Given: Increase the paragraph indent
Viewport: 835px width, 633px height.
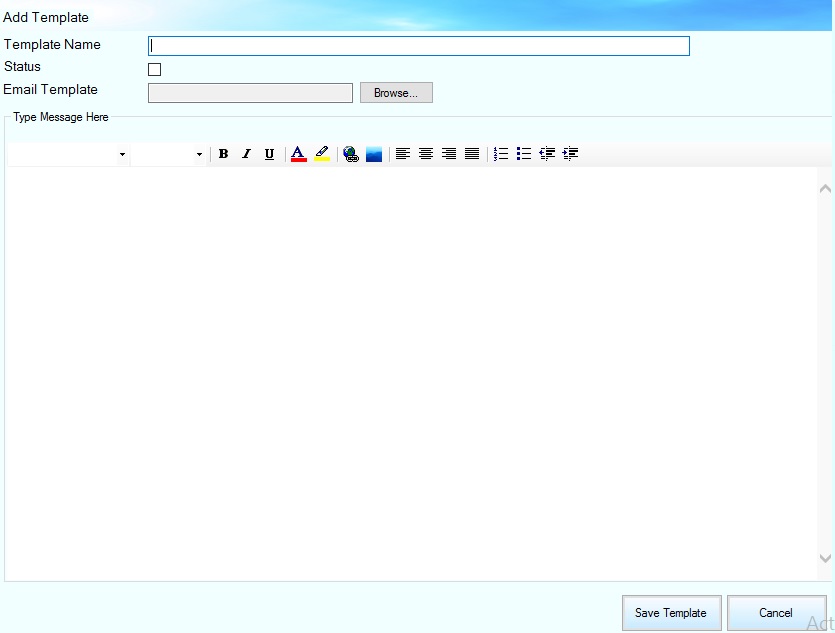Looking at the screenshot, I should (x=570, y=154).
